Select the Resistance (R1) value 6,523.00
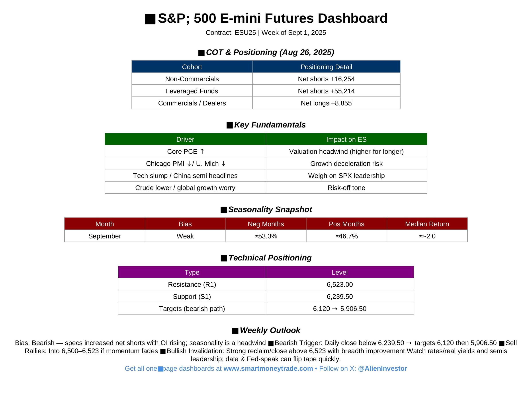The height and width of the screenshot is (411, 532). pyautogui.click(x=340, y=285)
